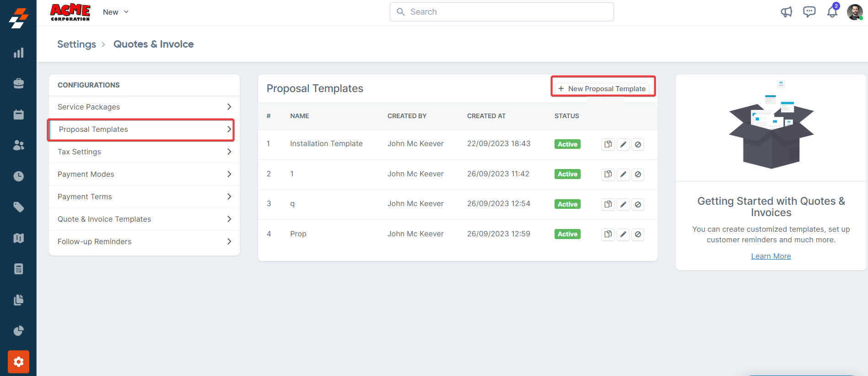Open the megaphone announcements icon
Screen dimensions: 868x376
[x=786, y=12]
